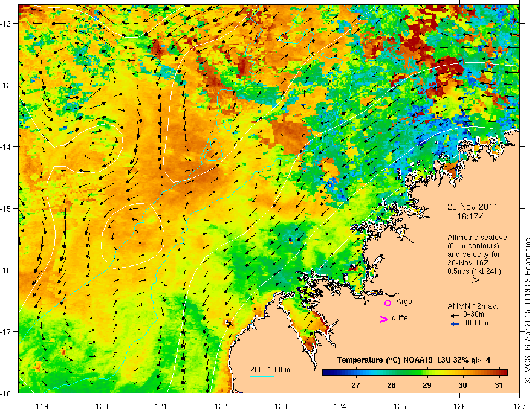
Task: Click the latitude label -17
Action: [7, 331]
